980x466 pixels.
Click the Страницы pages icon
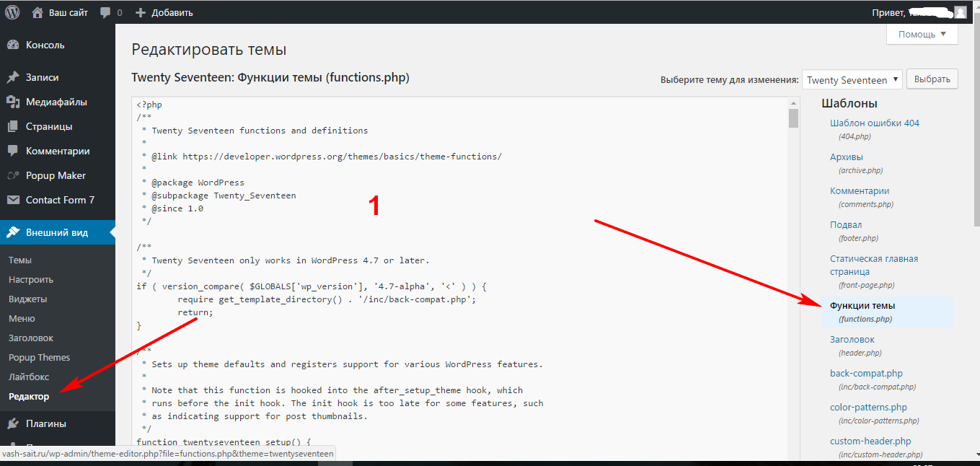(13, 126)
